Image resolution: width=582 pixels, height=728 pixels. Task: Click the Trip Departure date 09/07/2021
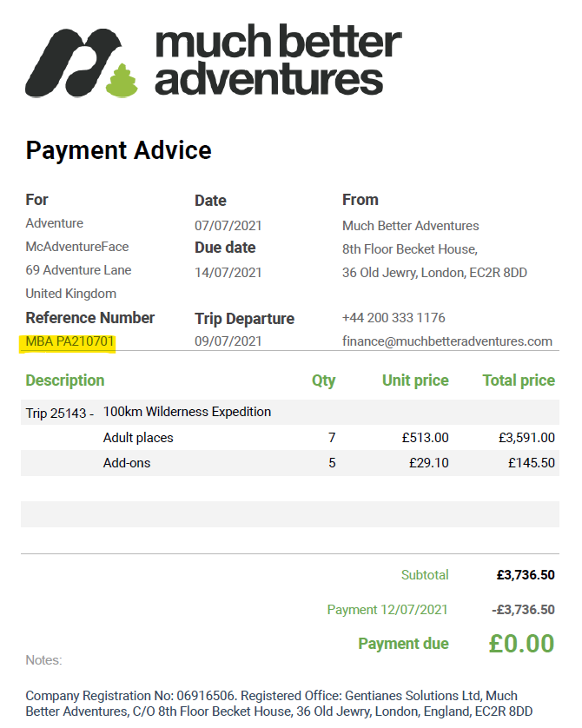(228, 341)
